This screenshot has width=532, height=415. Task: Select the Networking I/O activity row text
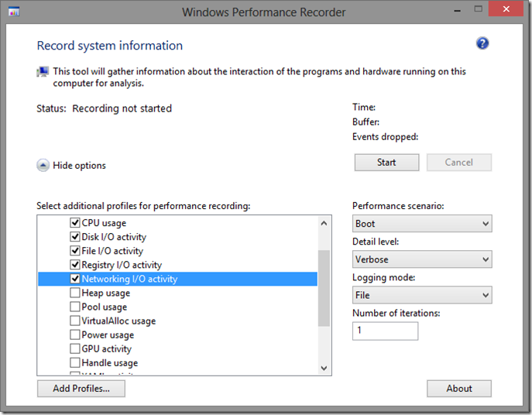click(129, 279)
